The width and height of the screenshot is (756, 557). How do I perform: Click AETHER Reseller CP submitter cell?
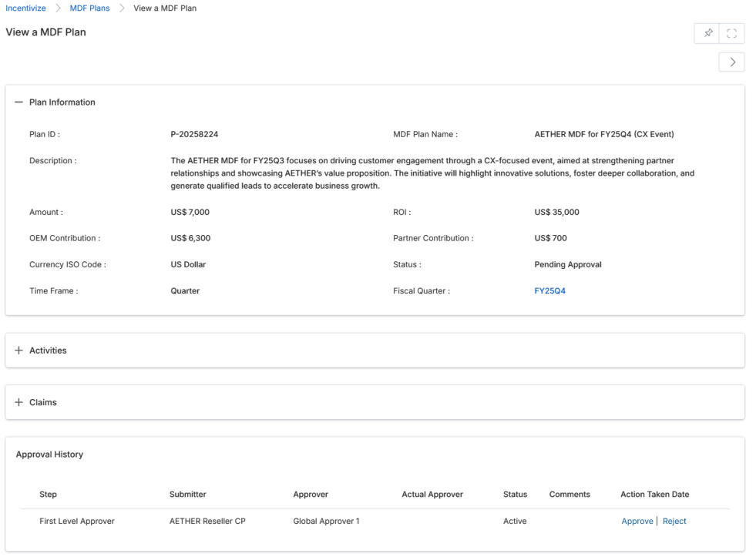click(x=207, y=522)
